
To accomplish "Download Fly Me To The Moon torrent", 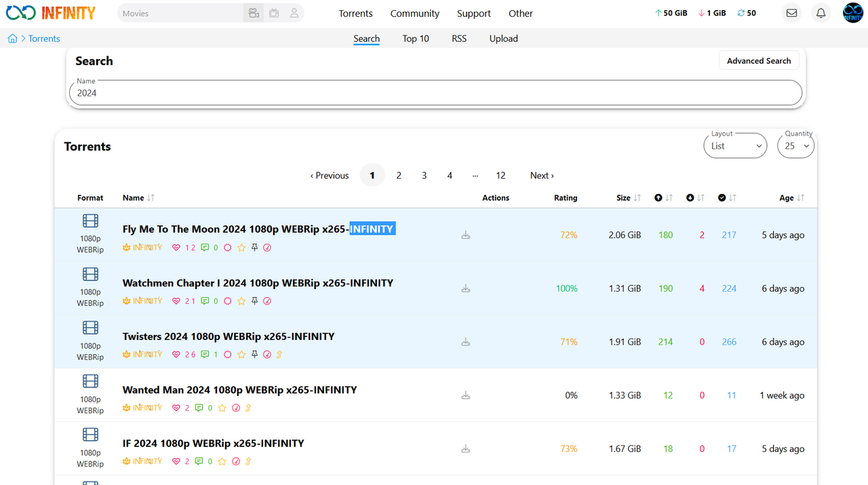I will point(466,235).
